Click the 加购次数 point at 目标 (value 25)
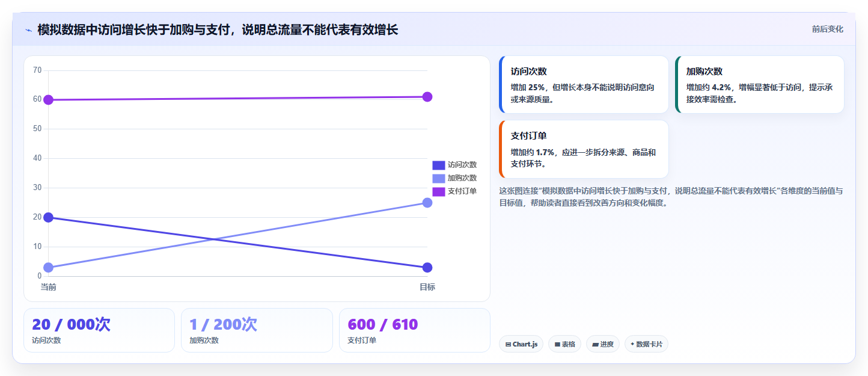Viewport: 868px width, 376px height. click(427, 203)
